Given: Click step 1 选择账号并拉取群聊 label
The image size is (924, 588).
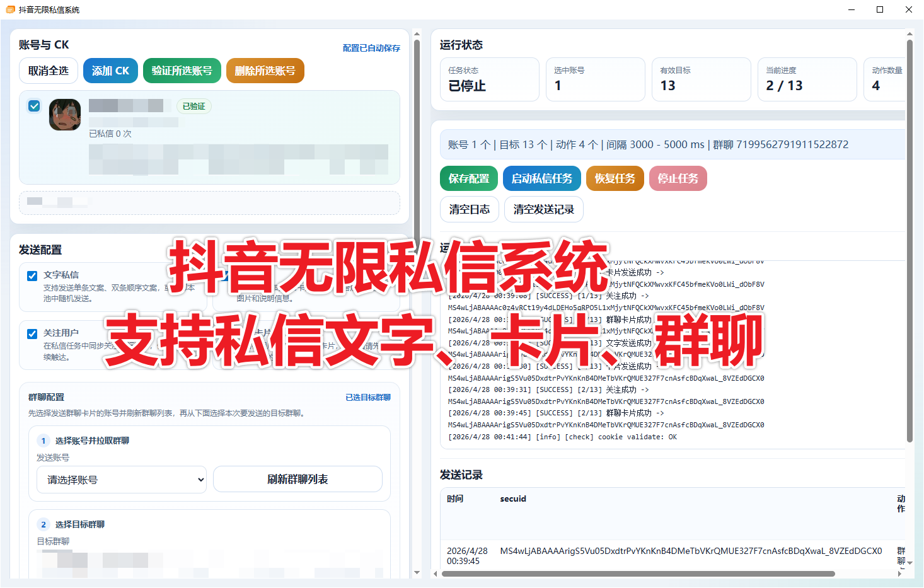Looking at the screenshot, I should point(92,441).
